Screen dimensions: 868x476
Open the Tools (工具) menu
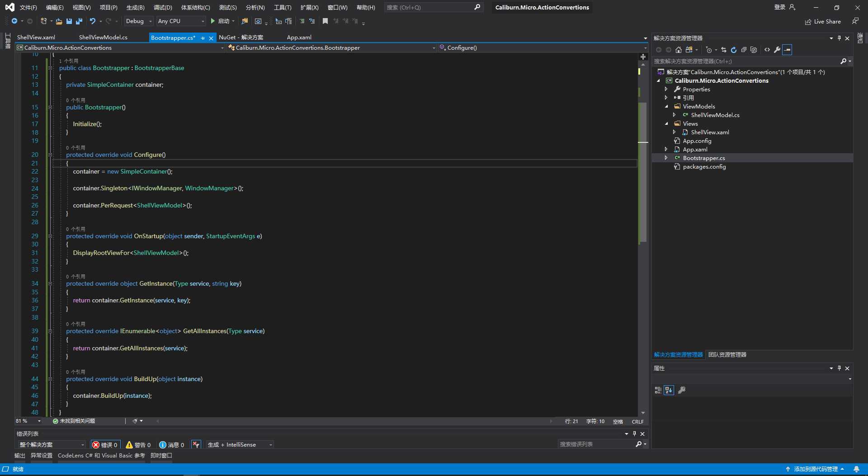(283, 7)
